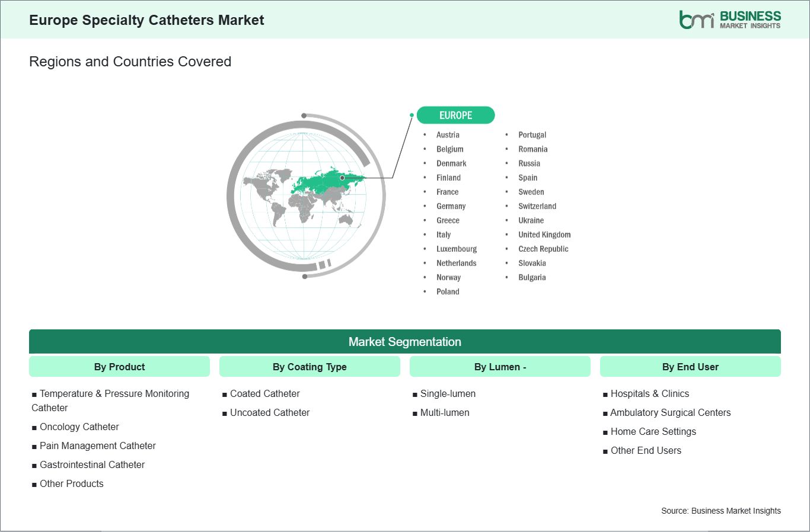Click the Market Segmentation header bar
Viewport: 810px width, 532px height.
click(x=404, y=342)
